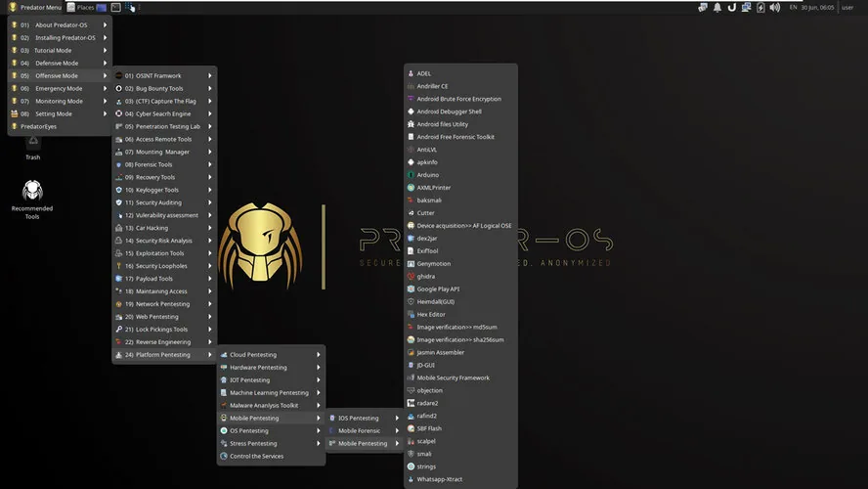Click the Cutter tool icon

[411, 213]
